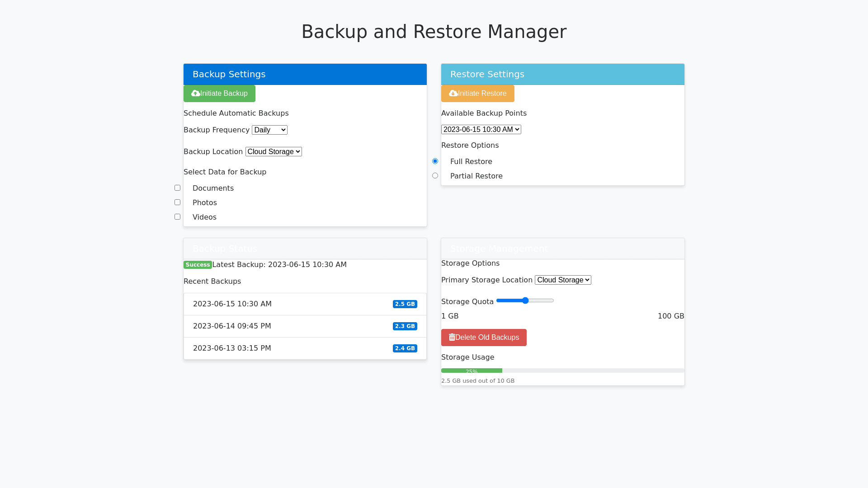Click the trash icon on Delete Old Backups
Screen dimensions: 868x488
coord(452,338)
